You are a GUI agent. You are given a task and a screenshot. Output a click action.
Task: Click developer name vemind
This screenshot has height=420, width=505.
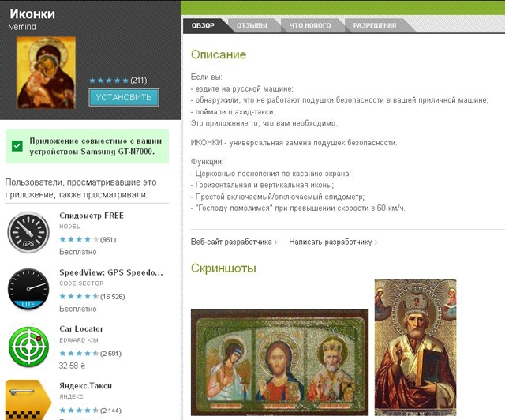click(x=23, y=27)
